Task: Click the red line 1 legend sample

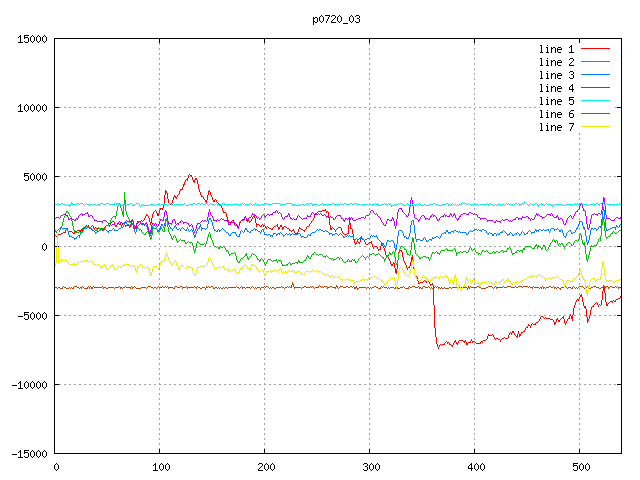Action: 596,49
